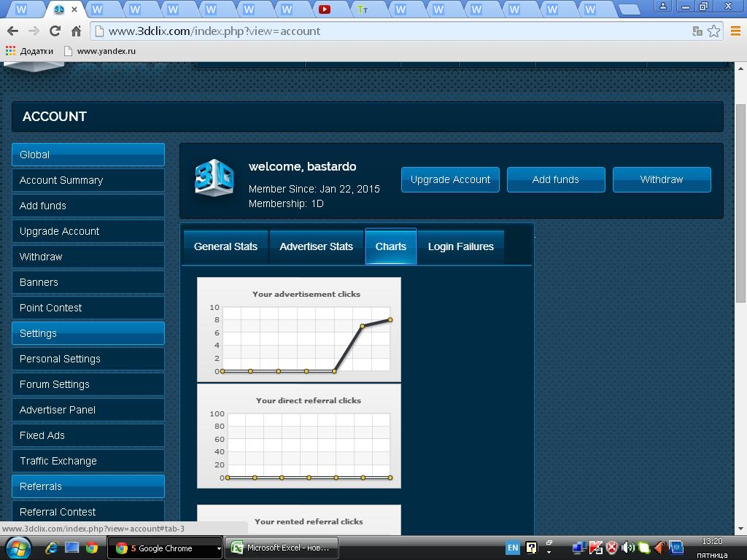
Task: Click the red shield security alert tray icon
Action: [x=612, y=548]
